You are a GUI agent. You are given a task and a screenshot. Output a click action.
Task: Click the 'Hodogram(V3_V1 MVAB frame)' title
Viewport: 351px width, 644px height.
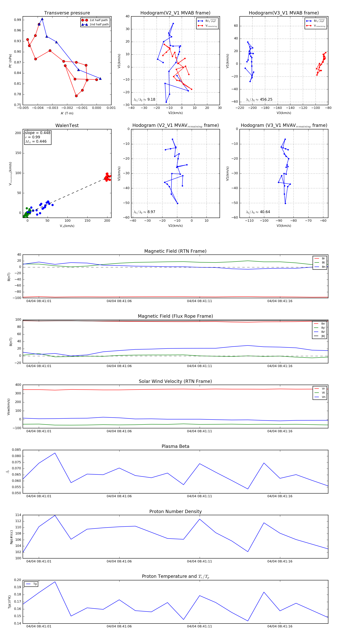[x=284, y=13]
